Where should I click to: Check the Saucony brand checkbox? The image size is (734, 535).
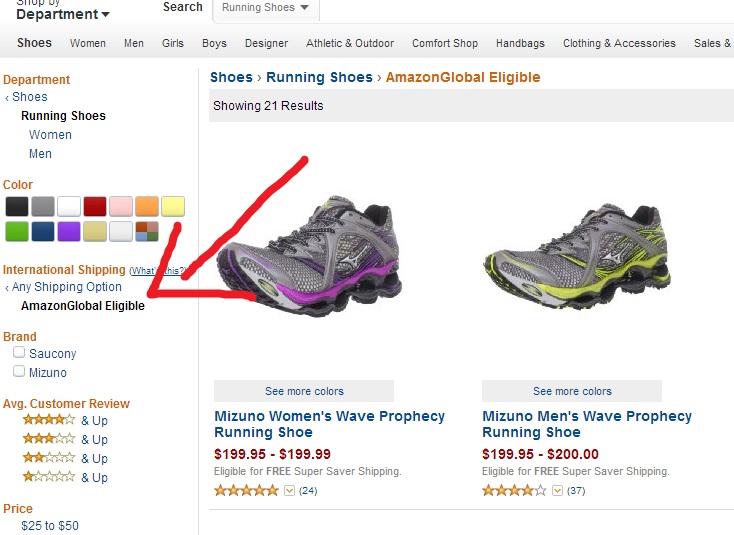click(x=19, y=353)
